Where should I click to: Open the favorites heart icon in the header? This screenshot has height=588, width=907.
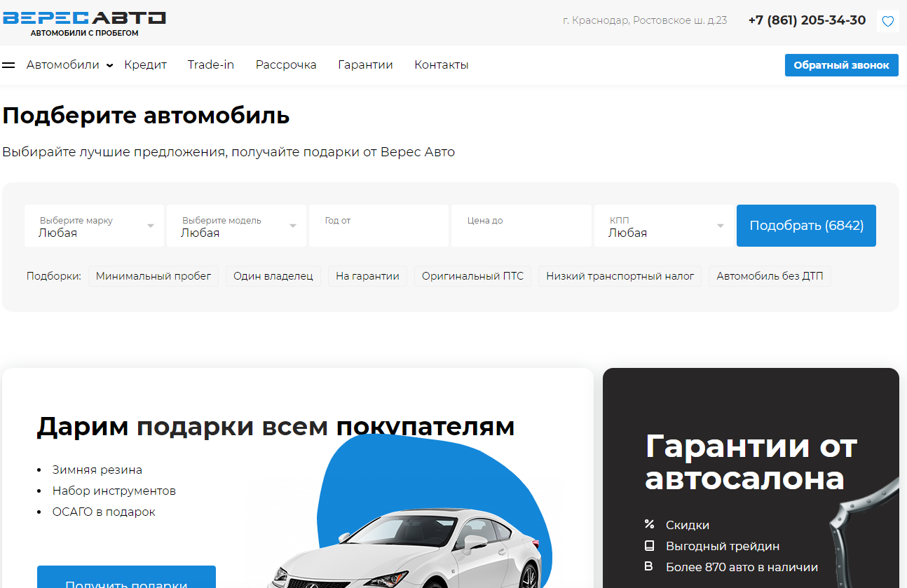click(887, 21)
